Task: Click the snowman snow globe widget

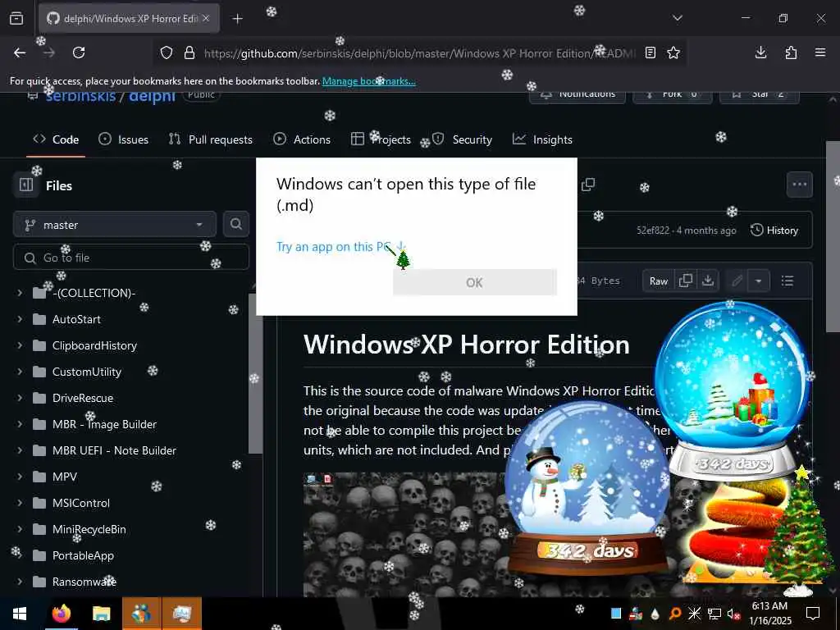Action: [x=588, y=487]
